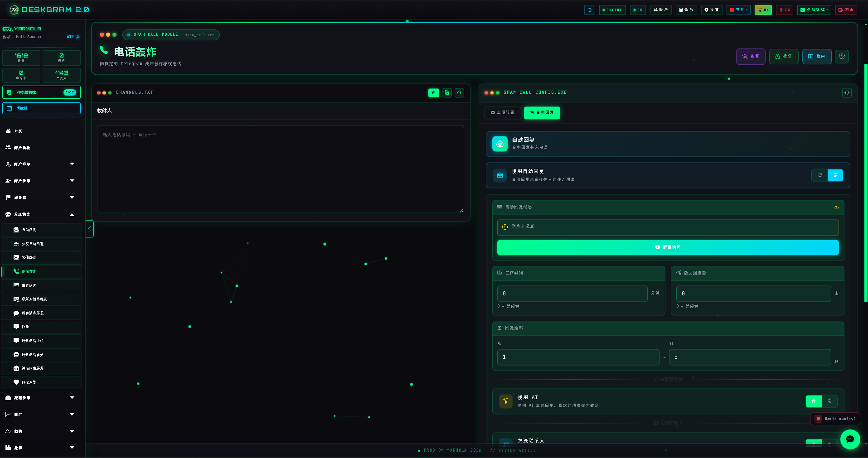This screenshot has width=868, height=458.
Task: Collapse the sidebar with the chevron handle
Action: (89, 229)
